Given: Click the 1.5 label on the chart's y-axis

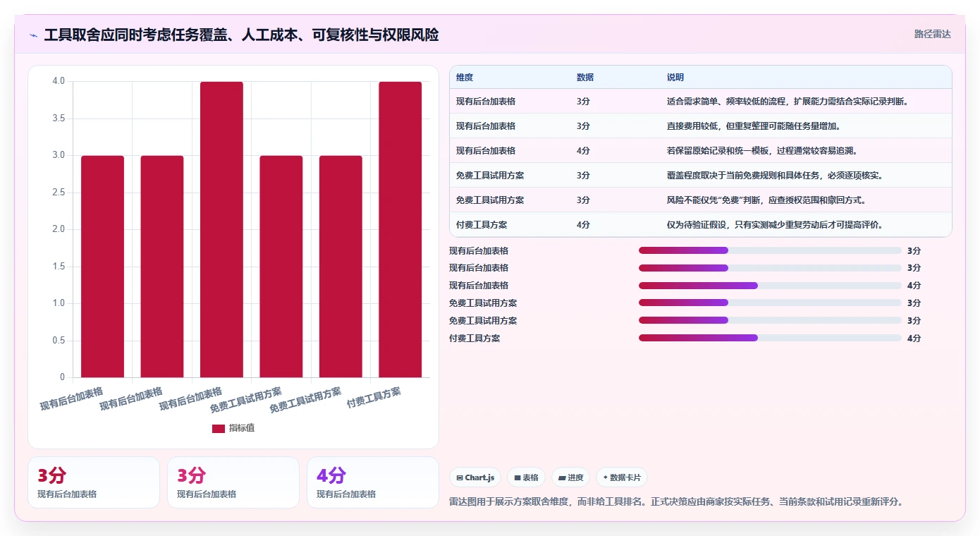Looking at the screenshot, I should pyautogui.click(x=59, y=267).
